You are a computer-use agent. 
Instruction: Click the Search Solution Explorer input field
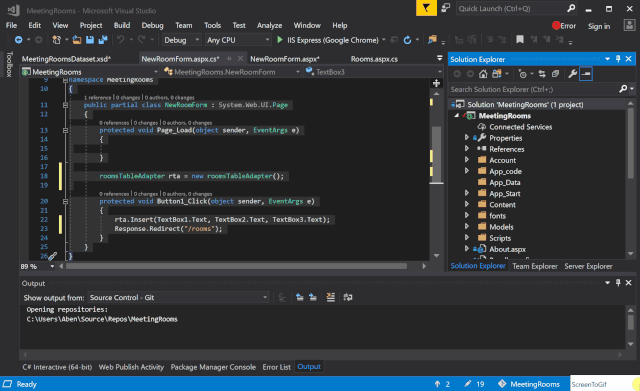533,89
